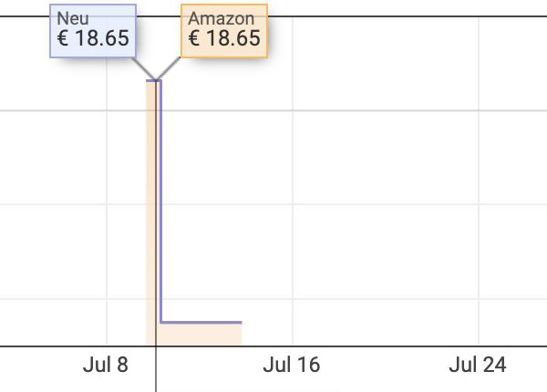Click the € 18.65 value under Amazon
Image resolution: width=547 pixels, height=392 pixels.
224,38
